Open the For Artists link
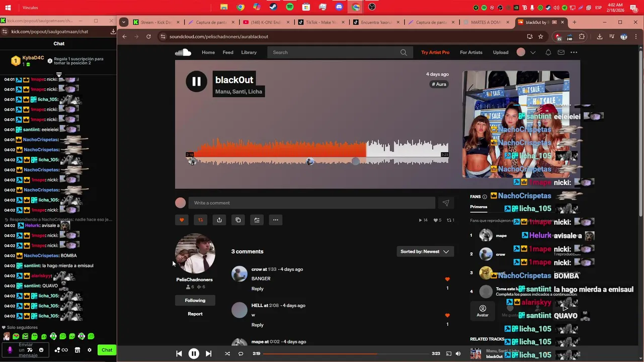The image size is (644, 362). (x=471, y=52)
